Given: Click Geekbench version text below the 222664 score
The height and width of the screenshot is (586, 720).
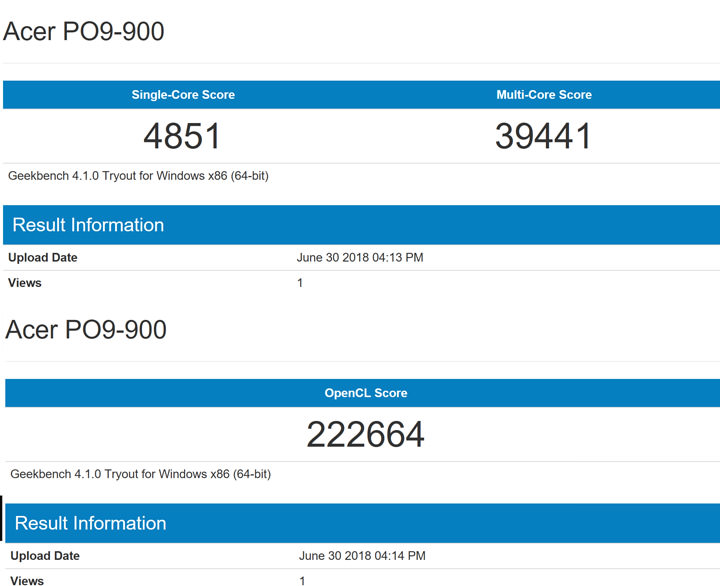Looking at the screenshot, I should (x=140, y=474).
